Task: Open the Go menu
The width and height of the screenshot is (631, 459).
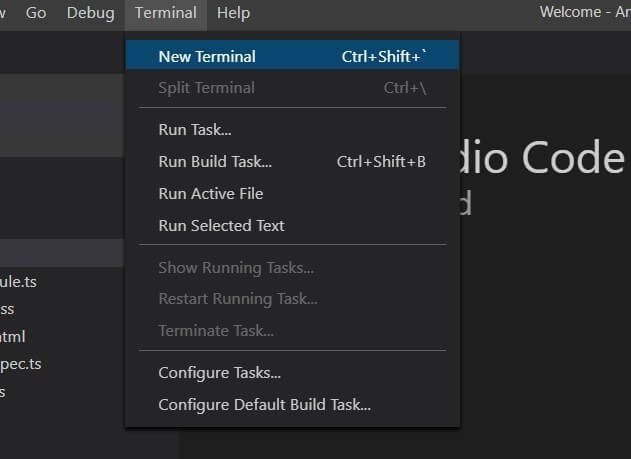Action: point(36,13)
